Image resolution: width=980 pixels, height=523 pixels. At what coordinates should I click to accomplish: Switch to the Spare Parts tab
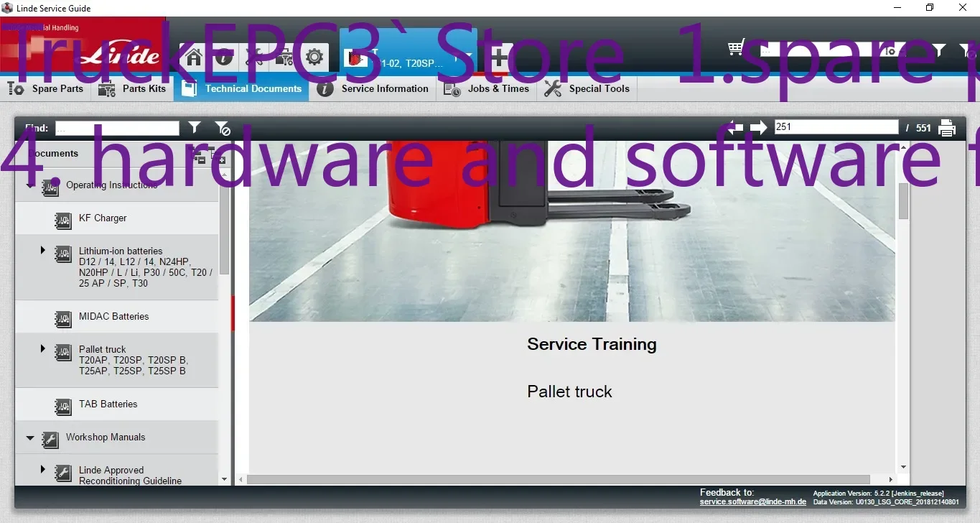45,89
